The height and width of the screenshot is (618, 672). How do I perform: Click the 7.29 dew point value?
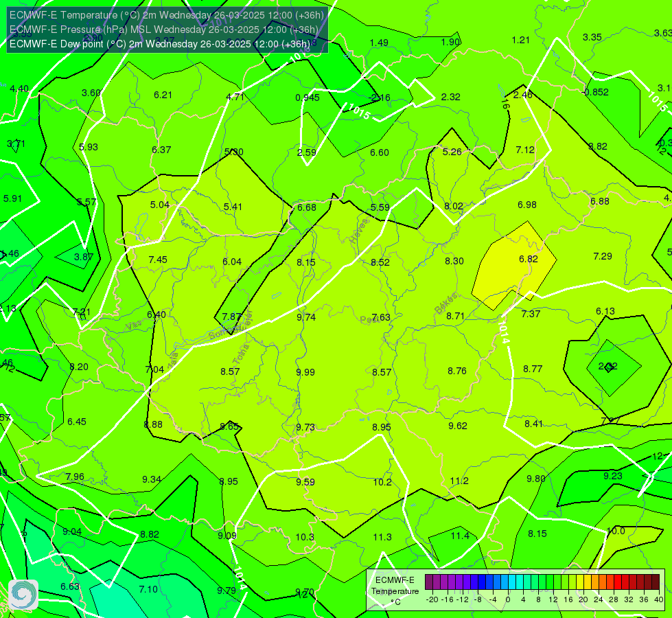pyautogui.click(x=603, y=256)
